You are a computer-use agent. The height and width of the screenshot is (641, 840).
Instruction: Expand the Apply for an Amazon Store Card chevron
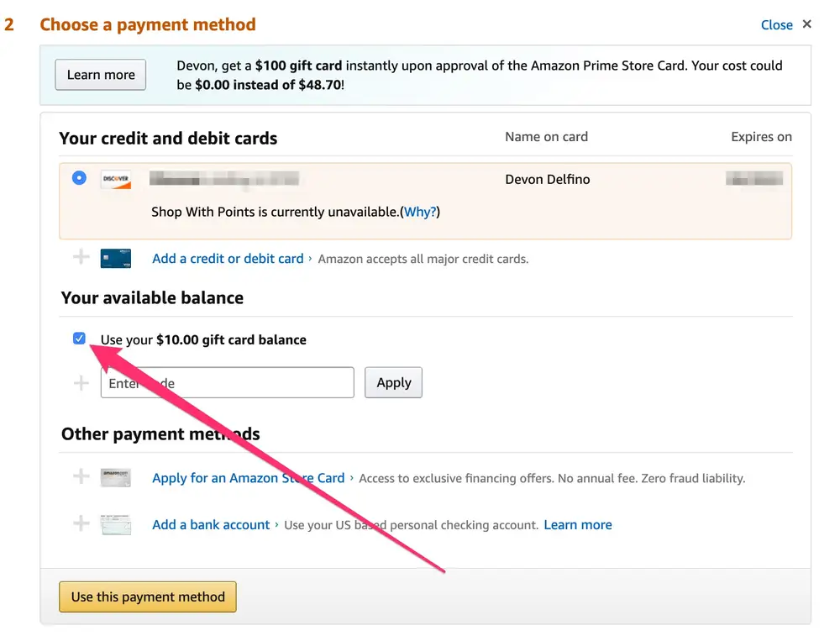pyautogui.click(x=349, y=477)
